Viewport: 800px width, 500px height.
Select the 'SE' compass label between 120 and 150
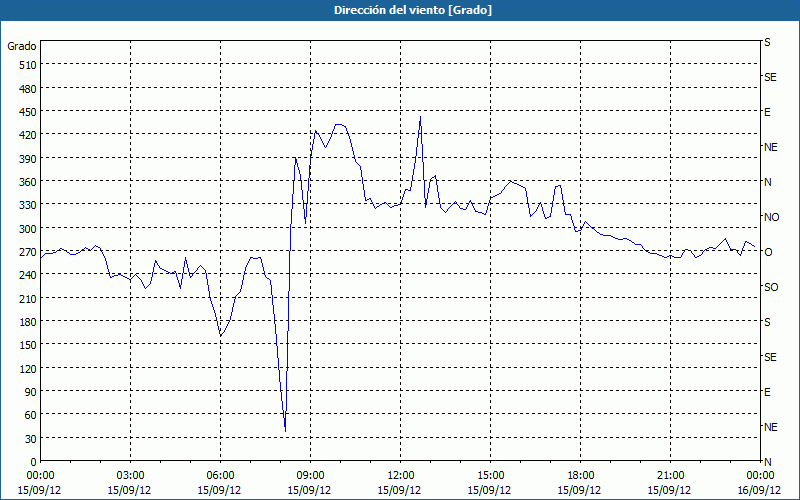tap(770, 357)
